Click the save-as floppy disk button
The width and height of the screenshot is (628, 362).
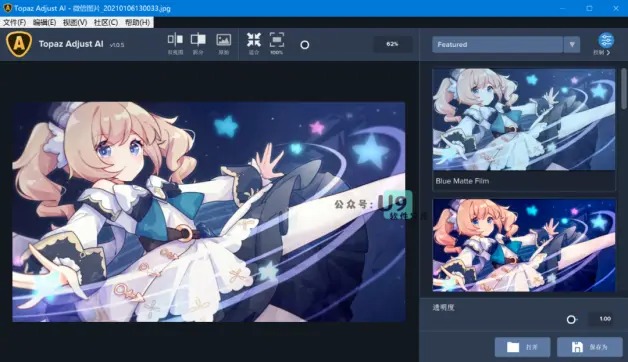click(x=590, y=347)
